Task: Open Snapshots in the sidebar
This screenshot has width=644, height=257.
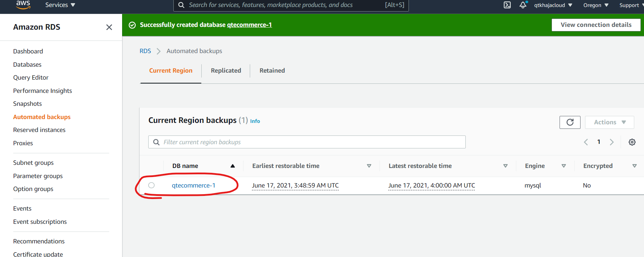Action: (x=28, y=104)
